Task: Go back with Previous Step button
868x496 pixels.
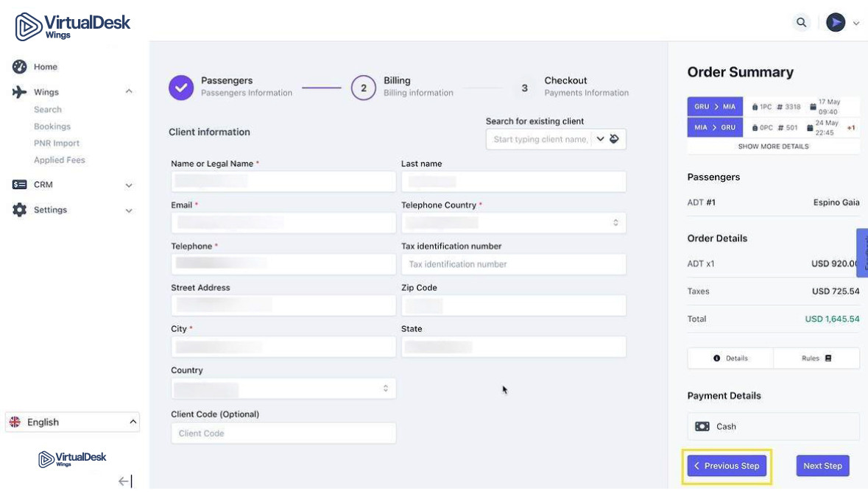Action: (x=727, y=466)
